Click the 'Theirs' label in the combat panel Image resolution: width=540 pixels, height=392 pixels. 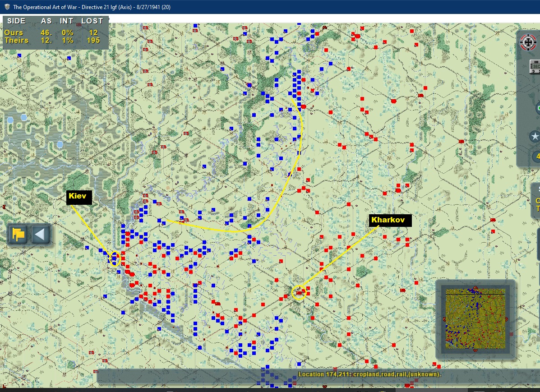(16, 40)
